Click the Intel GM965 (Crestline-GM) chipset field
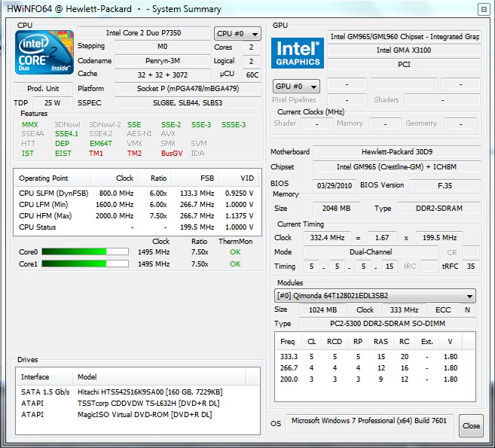Screen dimensions: 495x448 [397, 167]
